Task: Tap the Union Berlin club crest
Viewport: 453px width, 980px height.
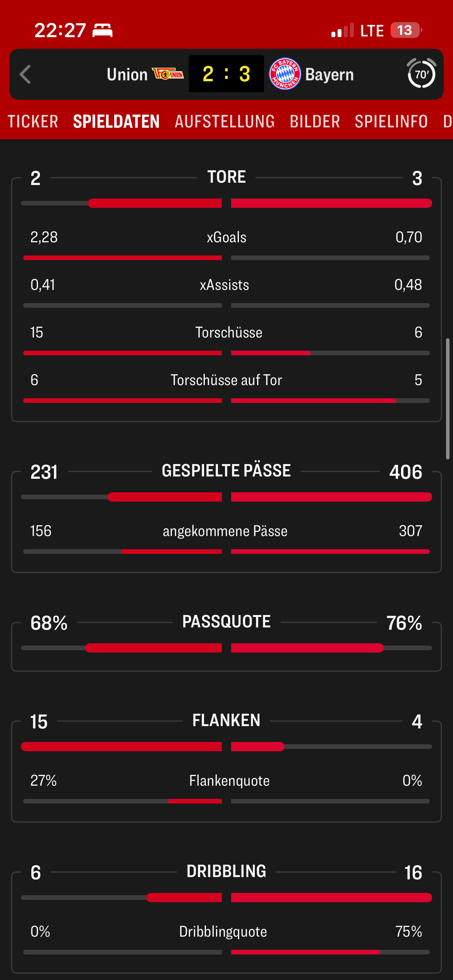Action: (x=168, y=74)
